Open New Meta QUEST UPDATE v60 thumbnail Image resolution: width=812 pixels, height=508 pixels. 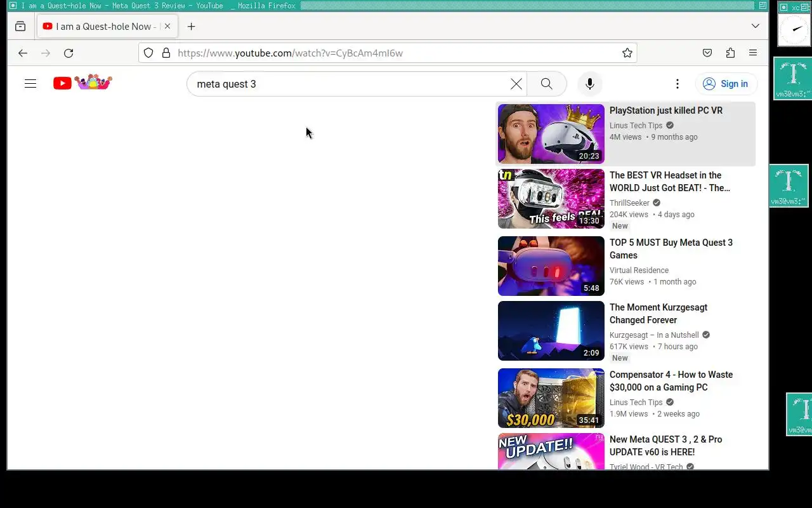(x=551, y=451)
